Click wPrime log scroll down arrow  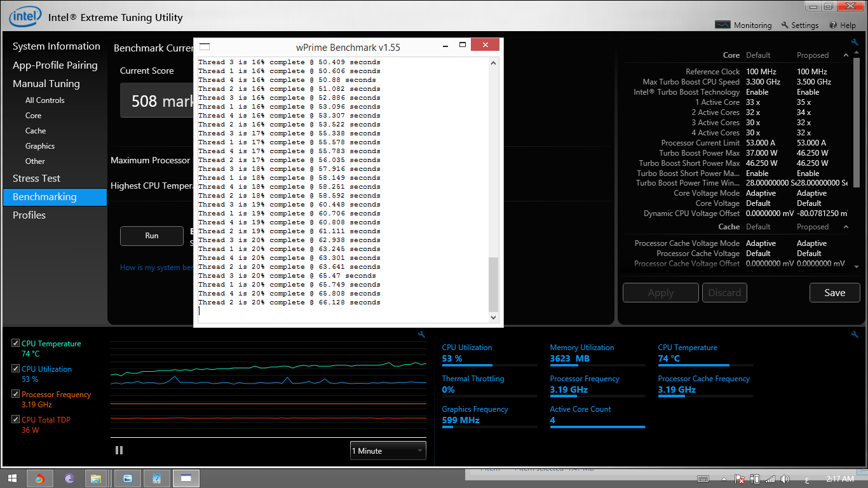494,317
